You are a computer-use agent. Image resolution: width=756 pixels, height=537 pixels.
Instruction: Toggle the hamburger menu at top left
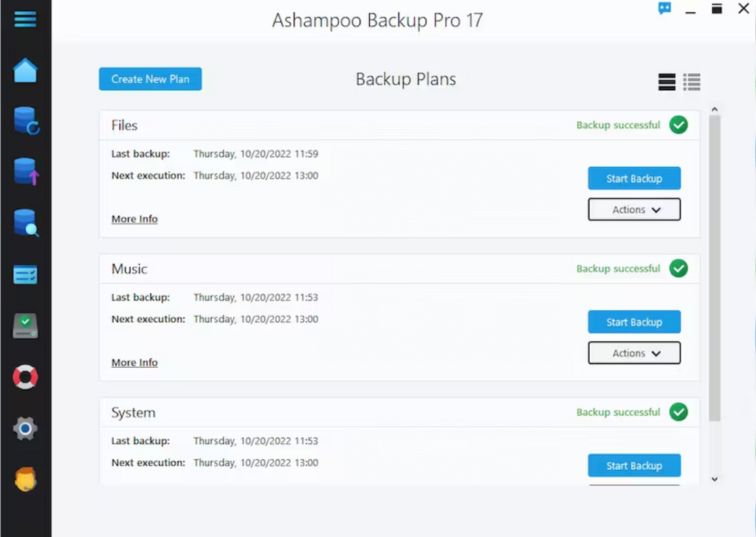coord(25,18)
